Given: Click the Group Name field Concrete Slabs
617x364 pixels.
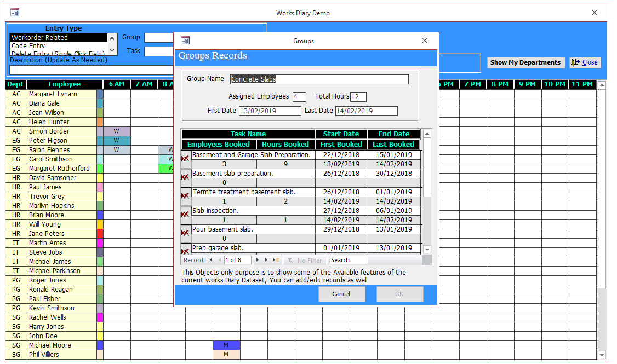Looking at the screenshot, I should click(319, 79).
